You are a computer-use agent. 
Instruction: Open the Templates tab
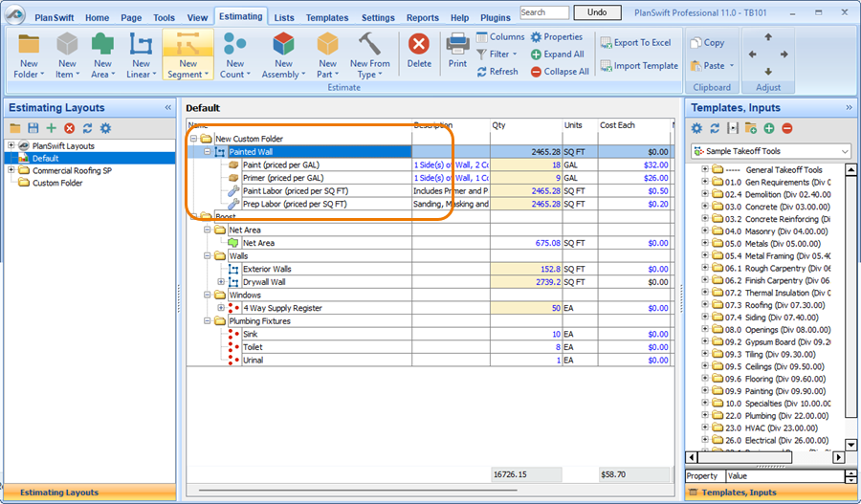point(327,17)
